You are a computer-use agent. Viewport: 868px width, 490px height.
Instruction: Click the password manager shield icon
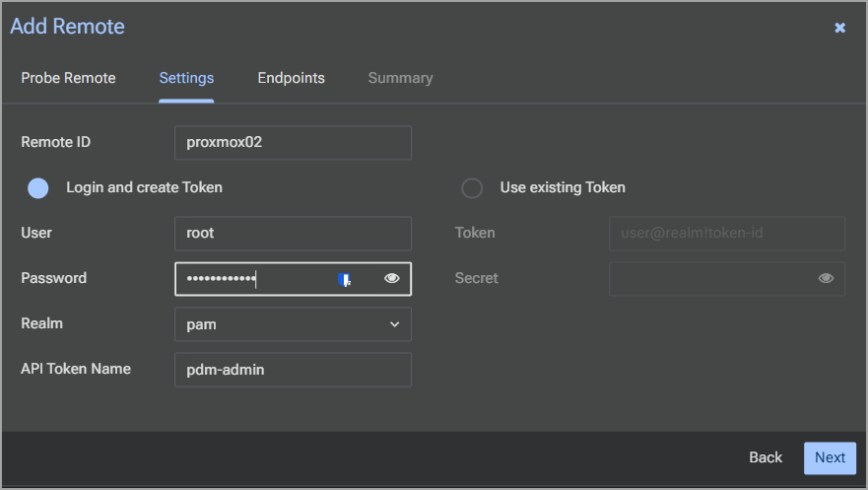click(x=344, y=280)
